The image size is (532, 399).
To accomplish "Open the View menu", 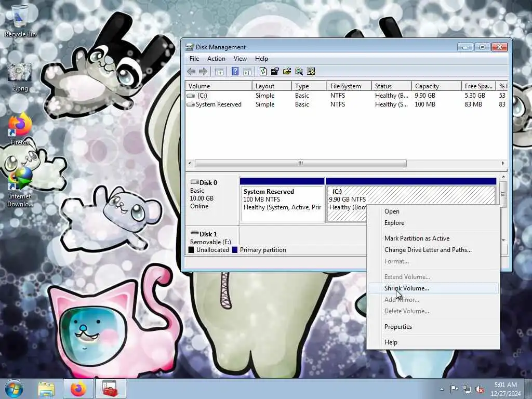I will (x=240, y=59).
